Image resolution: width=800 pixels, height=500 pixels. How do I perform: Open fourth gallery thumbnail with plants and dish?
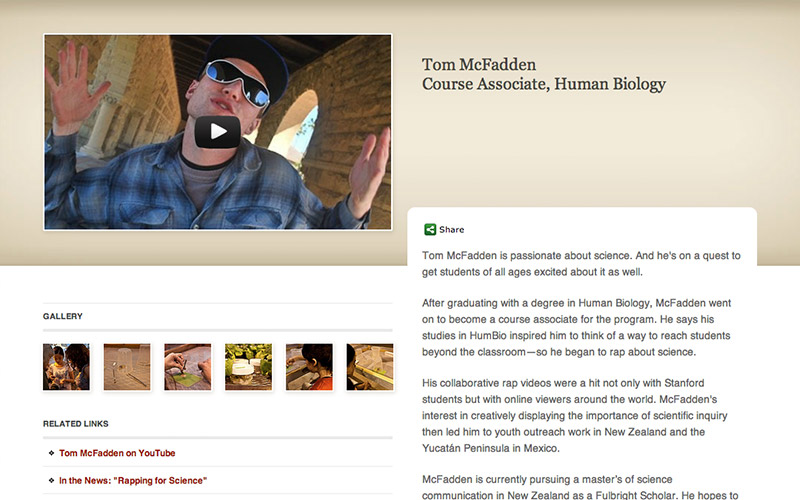[x=248, y=367]
